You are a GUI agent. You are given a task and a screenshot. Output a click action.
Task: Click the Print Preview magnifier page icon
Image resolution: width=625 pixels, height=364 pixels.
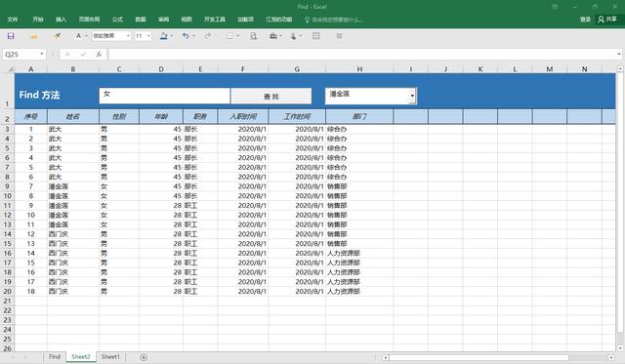coord(253,36)
